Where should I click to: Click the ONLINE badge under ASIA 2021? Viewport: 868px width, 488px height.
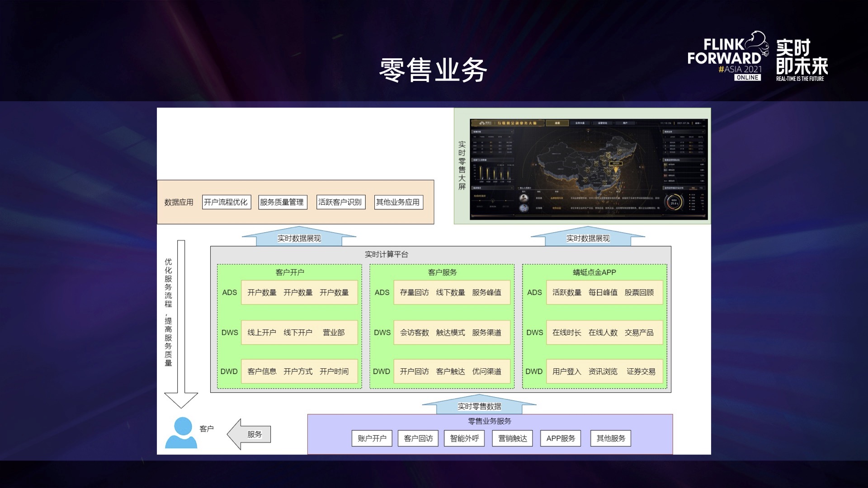[747, 78]
